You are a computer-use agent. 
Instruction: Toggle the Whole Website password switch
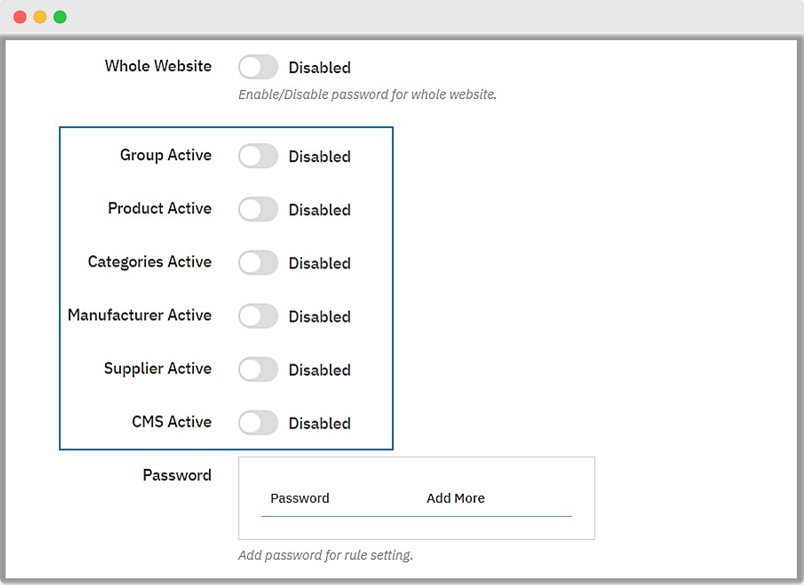(x=257, y=67)
